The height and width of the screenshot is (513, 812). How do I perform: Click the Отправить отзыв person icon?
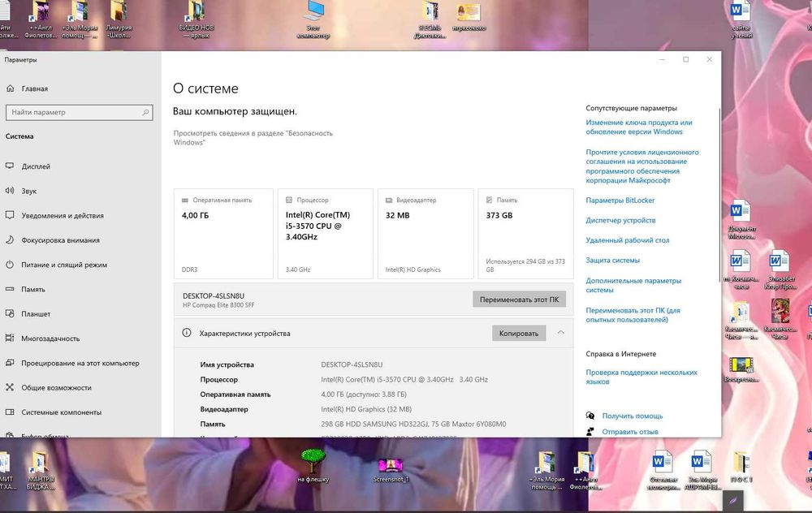[590, 431]
